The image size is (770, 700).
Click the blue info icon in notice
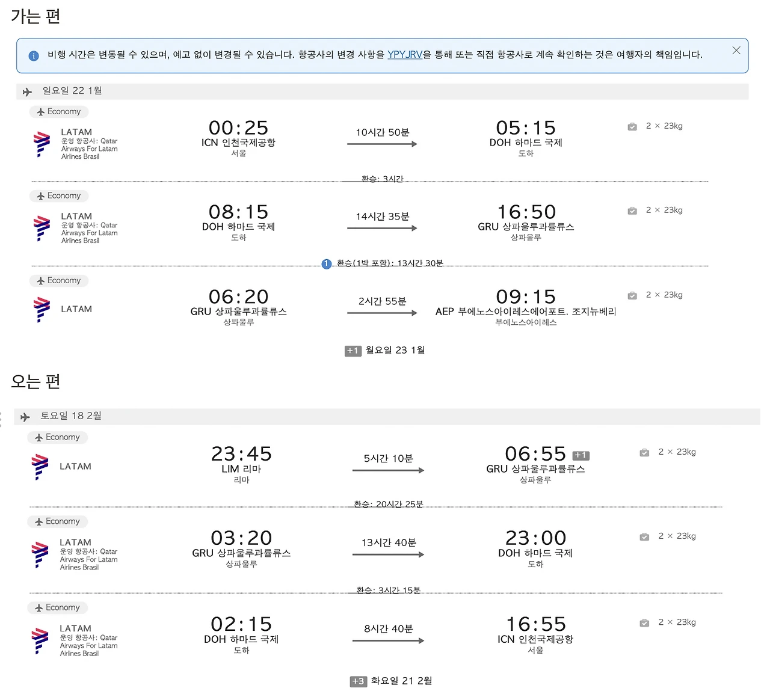34,56
